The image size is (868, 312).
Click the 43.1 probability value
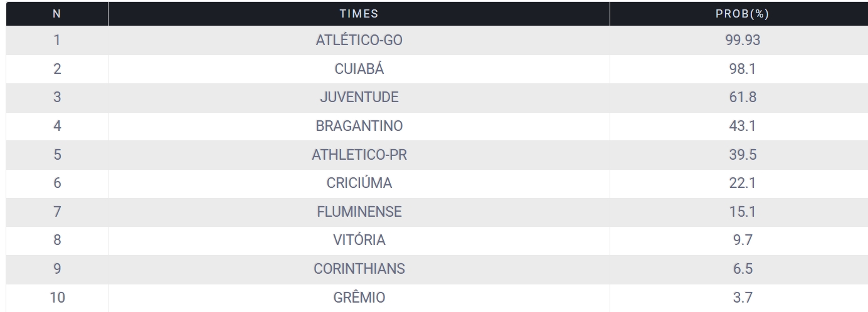[x=742, y=127]
